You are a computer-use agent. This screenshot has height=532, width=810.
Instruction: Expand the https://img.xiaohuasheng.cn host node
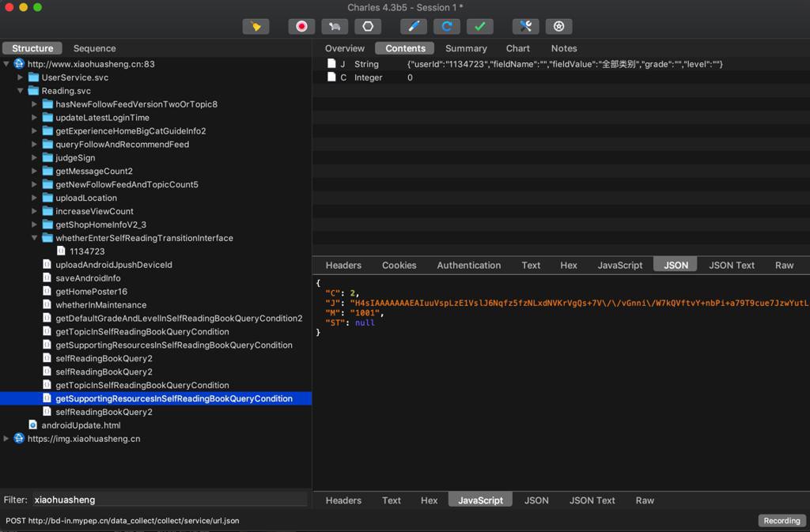6,439
